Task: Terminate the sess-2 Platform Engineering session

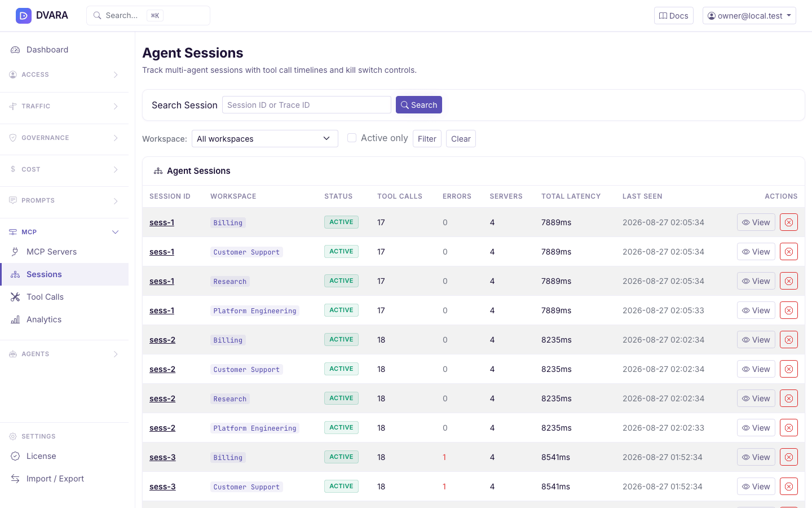Action: pos(789,428)
